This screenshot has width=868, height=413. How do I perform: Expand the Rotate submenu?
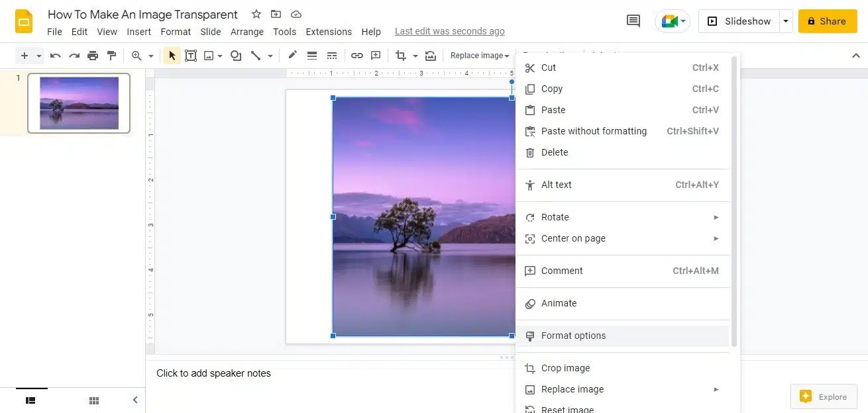coord(623,217)
